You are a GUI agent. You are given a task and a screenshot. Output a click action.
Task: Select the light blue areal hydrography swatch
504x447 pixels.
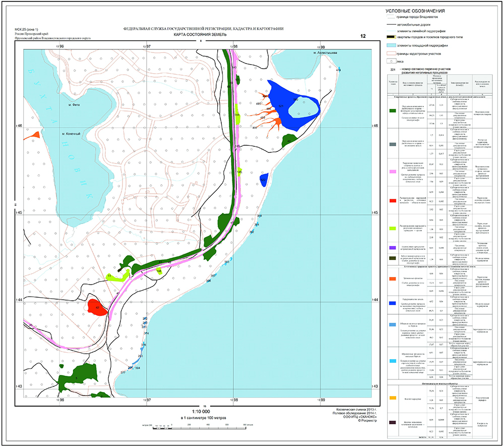click(390, 45)
